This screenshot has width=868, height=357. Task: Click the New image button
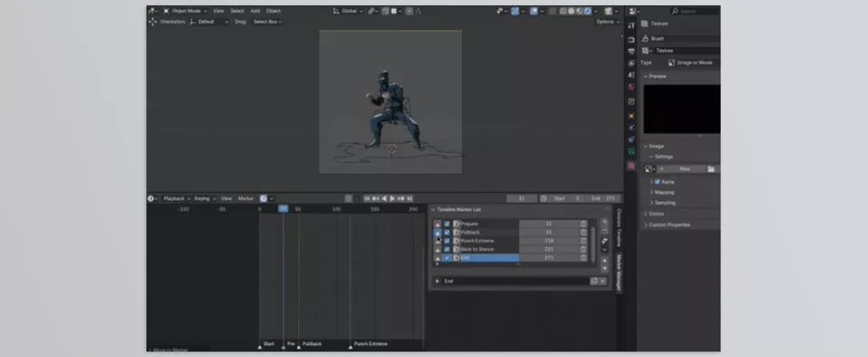pos(684,169)
